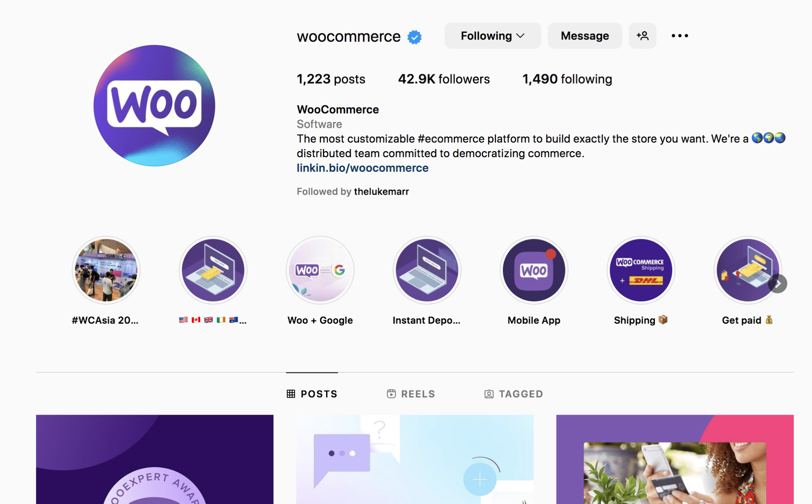Open linkin.bio/woocommerce profile link
This screenshot has height=504, width=812.
362,168
